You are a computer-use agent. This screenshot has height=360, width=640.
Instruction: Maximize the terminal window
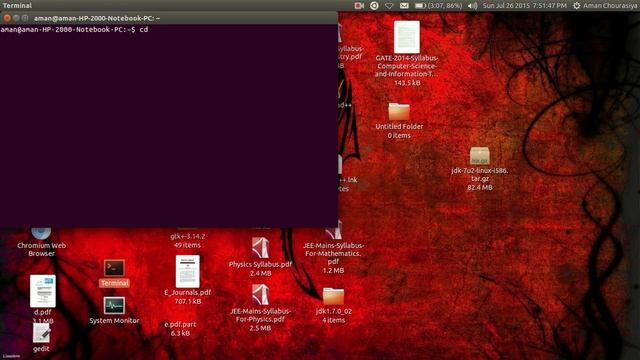[25, 18]
